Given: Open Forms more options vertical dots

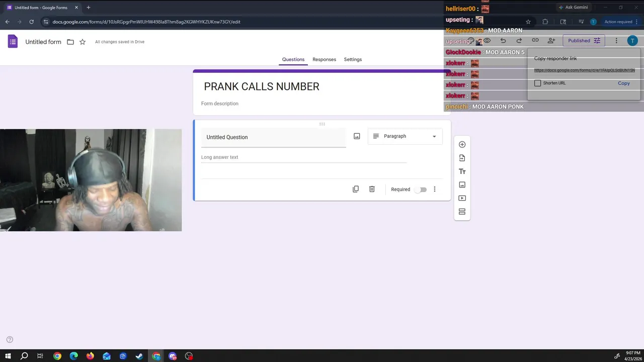Looking at the screenshot, I should click(616, 41).
